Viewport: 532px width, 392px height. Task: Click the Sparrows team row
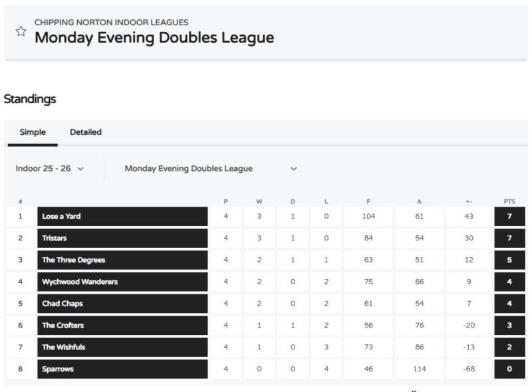click(x=122, y=369)
